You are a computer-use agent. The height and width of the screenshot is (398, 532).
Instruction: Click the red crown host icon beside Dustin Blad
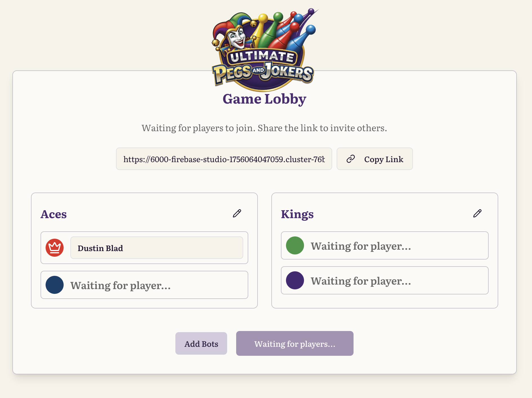54,248
